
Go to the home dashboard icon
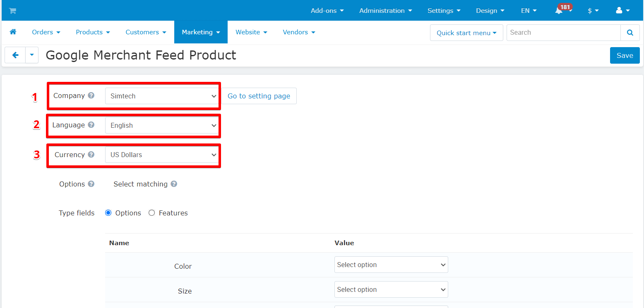(x=13, y=32)
